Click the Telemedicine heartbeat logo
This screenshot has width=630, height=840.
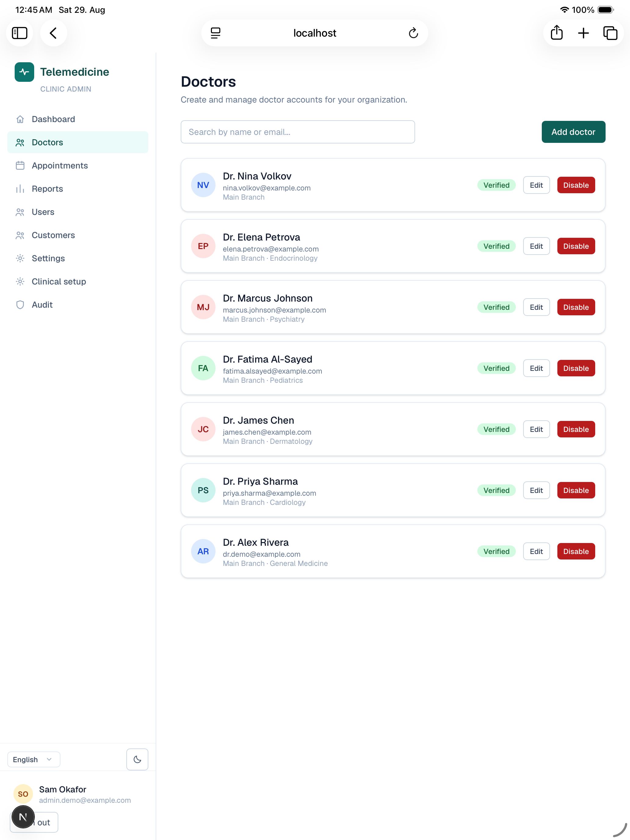pos(24,72)
